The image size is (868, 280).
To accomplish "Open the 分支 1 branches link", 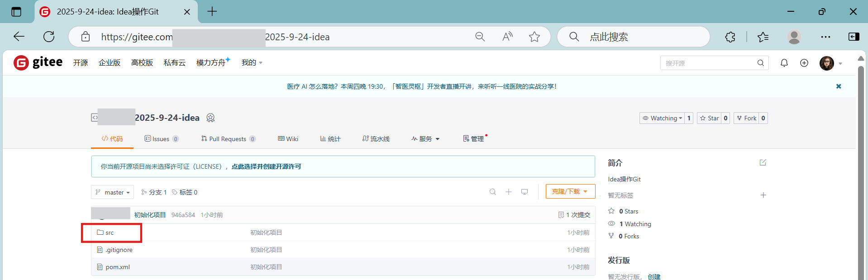I will click(x=154, y=192).
